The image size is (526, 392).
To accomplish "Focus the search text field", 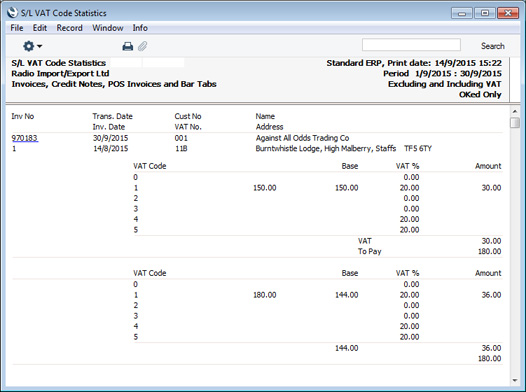I will coord(411,45).
